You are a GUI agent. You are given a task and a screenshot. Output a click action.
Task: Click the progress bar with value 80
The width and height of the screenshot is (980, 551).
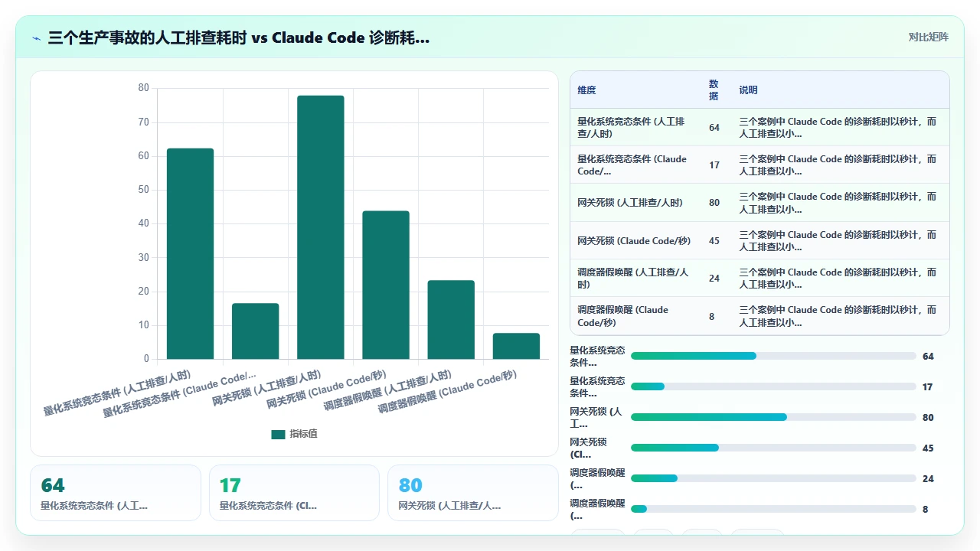pyautogui.click(x=773, y=417)
